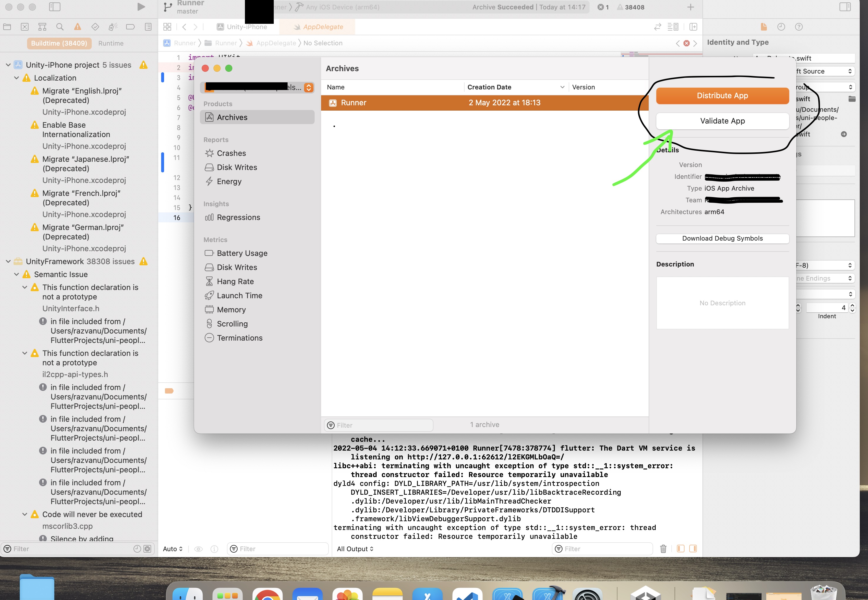Open the Auto variables scope dropdown

(x=173, y=549)
